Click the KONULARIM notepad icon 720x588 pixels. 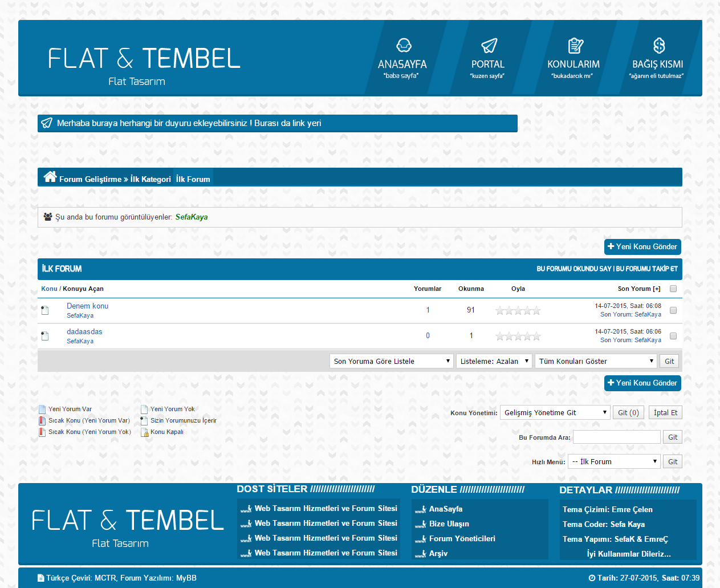(x=575, y=45)
